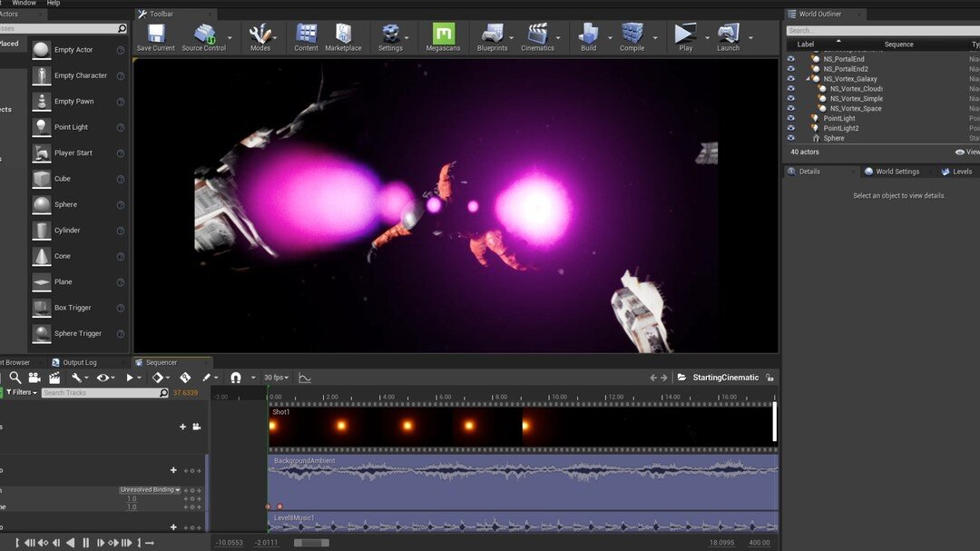Hide NS_PortalEnd with its eye icon

(x=791, y=59)
